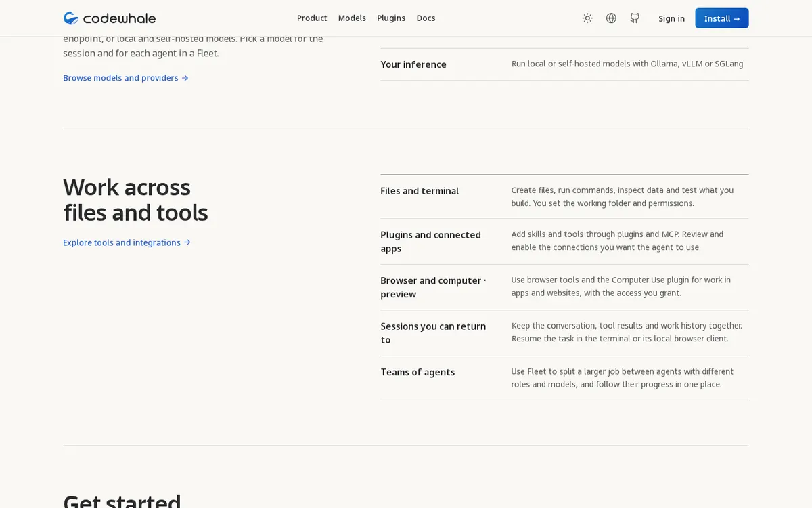Image resolution: width=812 pixels, height=508 pixels.
Task: Click the 'Keep the conversation, tool results' text
Action: click(627, 332)
